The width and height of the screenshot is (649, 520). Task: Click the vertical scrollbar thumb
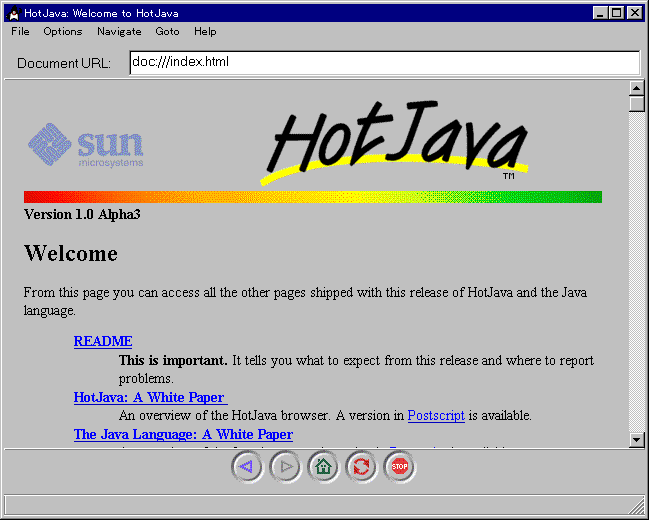(636, 104)
